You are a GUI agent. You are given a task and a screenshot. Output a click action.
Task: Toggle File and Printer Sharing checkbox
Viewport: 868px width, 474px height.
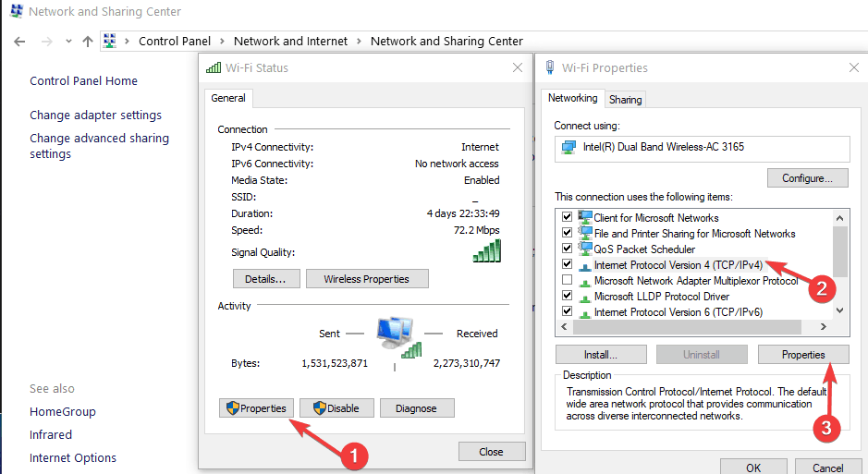pyautogui.click(x=567, y=232)
